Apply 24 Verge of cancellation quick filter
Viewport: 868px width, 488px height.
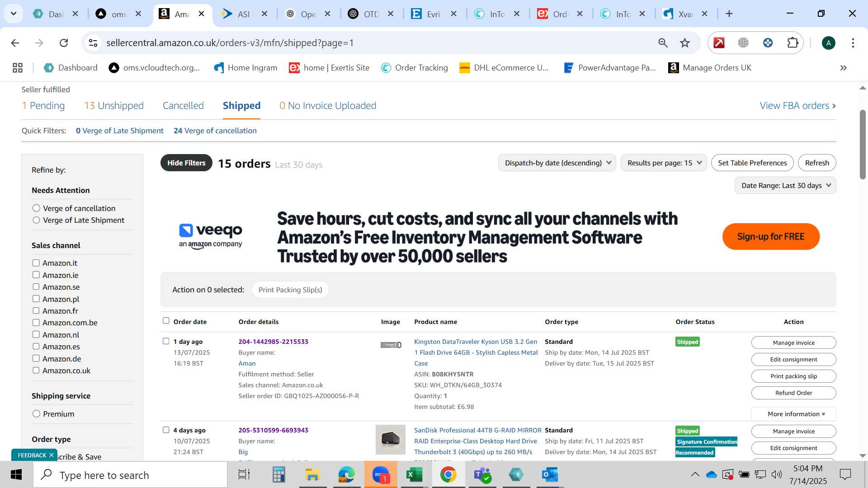click(x=215, y=131)
